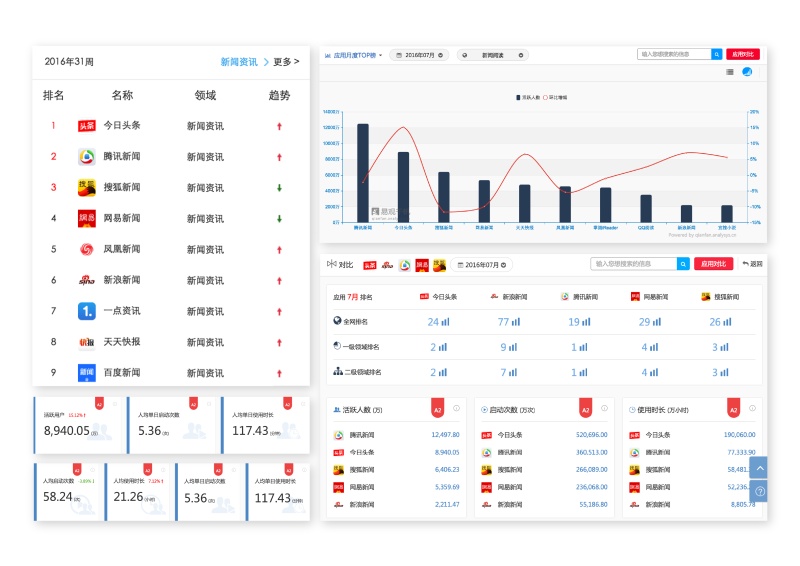This screenshot has width=800, height=566.
Task: Open the 应用月度TOP榜 dropdown
Action: 354,55
